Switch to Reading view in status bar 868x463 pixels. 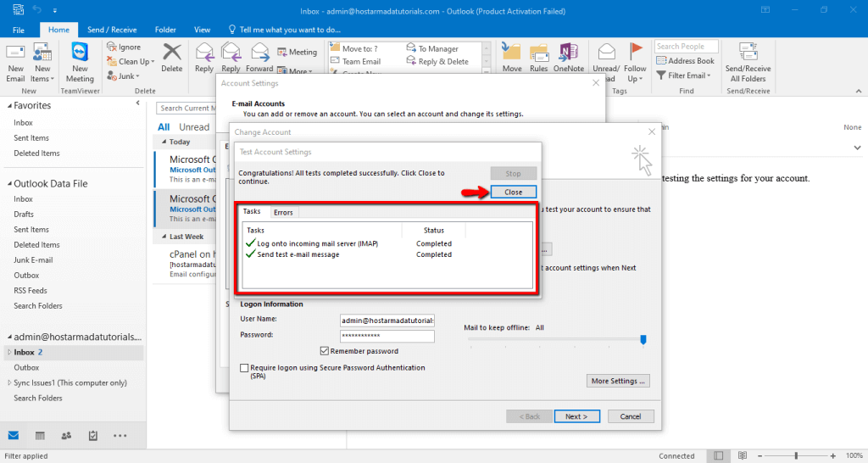pos(743,456)
